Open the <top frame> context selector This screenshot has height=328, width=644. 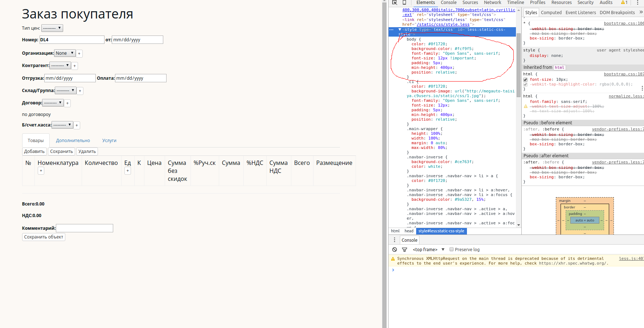[x=428, y=250]
